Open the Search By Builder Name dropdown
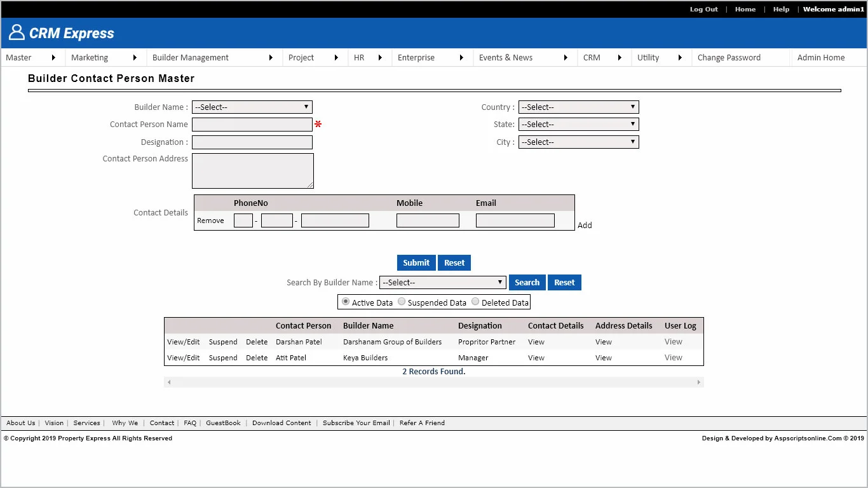868x488 pixels. click(x=443, y=282)
